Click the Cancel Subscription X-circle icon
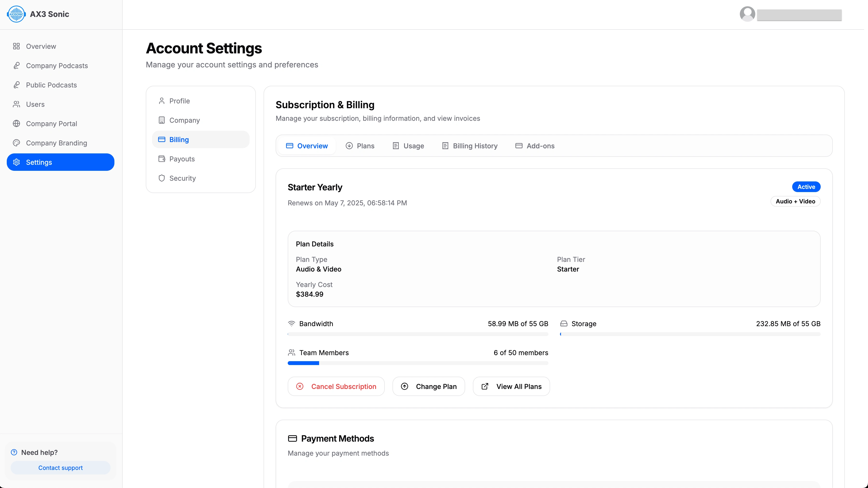The image size is (868, 488). coord(300,386)
